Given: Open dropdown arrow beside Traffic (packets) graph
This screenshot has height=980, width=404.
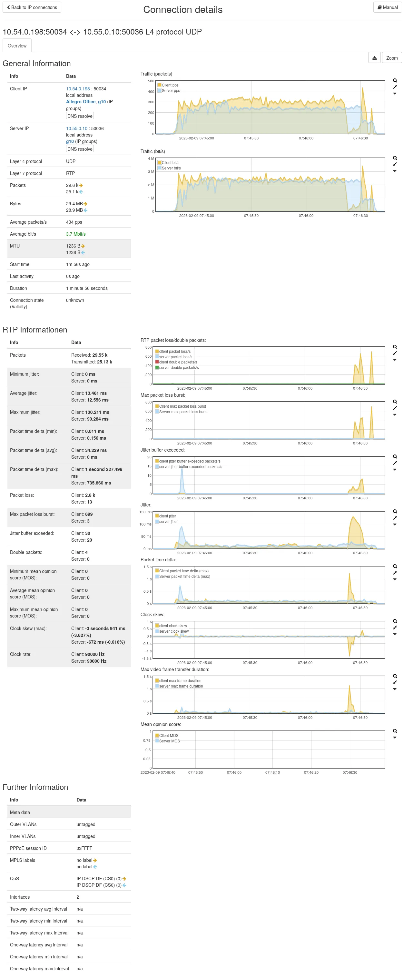Looking at the screenshot, I should coord(395,94).
